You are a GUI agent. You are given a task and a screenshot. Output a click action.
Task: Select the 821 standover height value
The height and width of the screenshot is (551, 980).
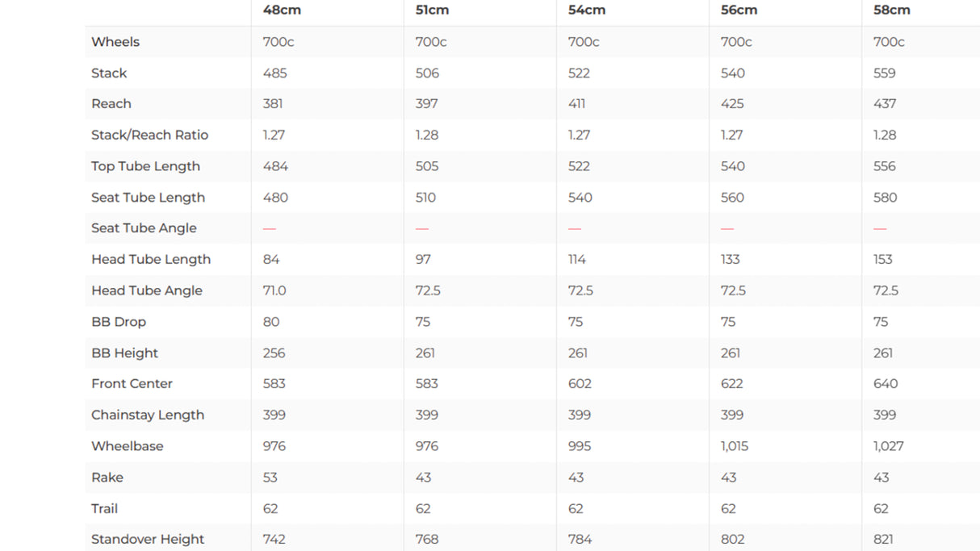point(885,539)
